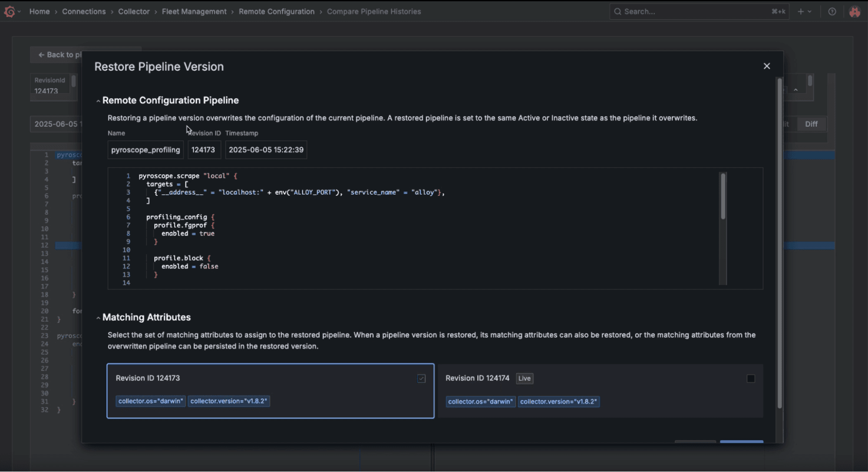
Task: Collapse the Matching Attributes section
Action: tap(98, 317)
